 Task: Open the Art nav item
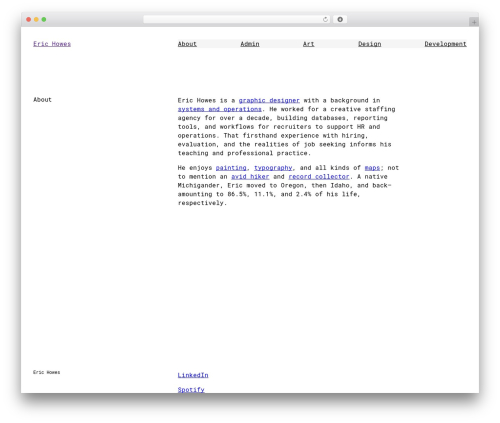pyautogui.click(x=308, y=44)
